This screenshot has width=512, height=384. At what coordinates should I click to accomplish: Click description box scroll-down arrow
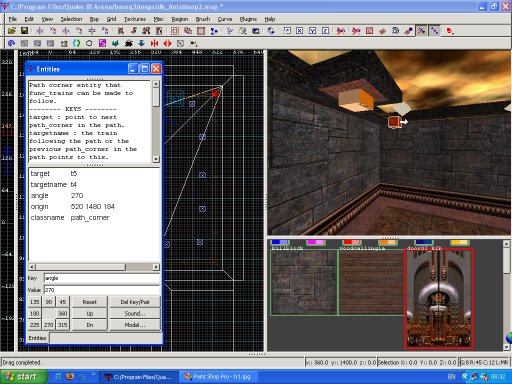click(x=156, y=159)
